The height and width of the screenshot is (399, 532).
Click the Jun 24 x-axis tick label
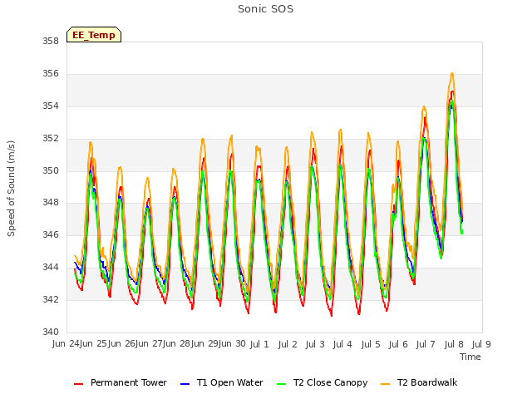click(66, 343)
